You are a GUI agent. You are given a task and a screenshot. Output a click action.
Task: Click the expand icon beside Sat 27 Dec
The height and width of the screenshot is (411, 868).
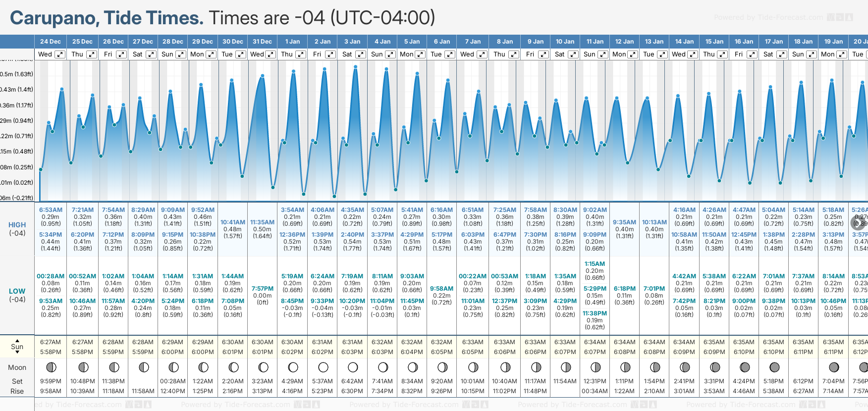point(151,54)
